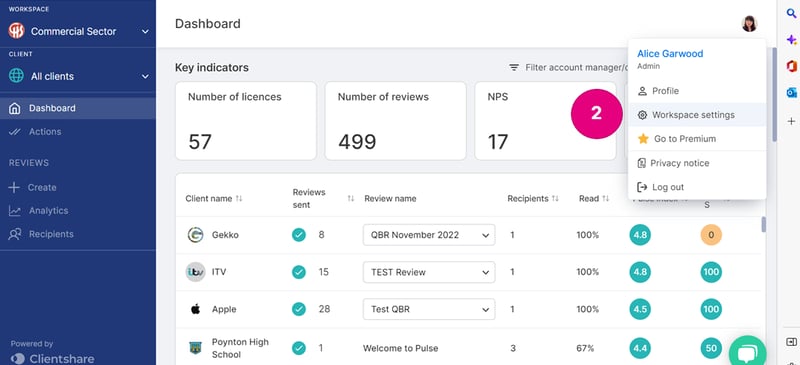800x365 pixels.
Task: Click the plus icon next to Create
Action: click(14, 187)
